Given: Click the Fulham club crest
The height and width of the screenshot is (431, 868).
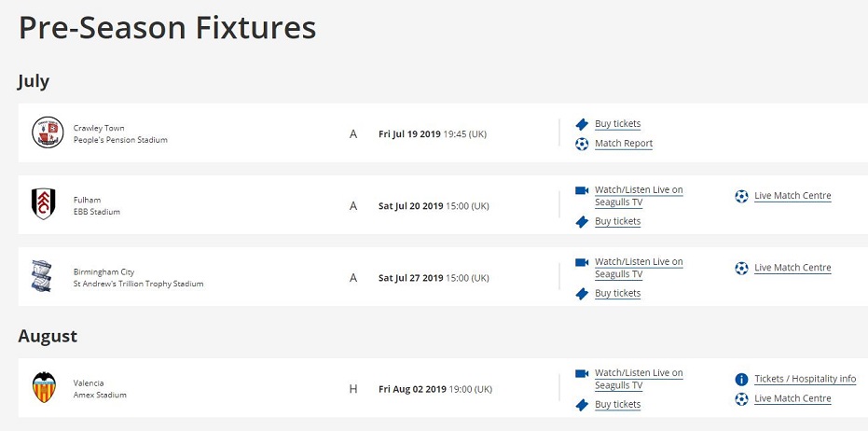Looking at the screenshot, I should pyautogui.click(x=43, y=204).
